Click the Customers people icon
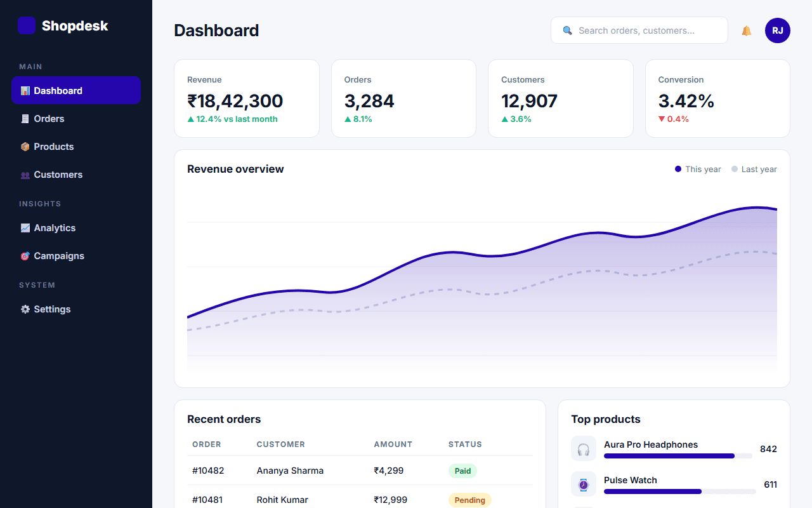The width and height of the screenshot is (812, 508). [x=25, y=175]
